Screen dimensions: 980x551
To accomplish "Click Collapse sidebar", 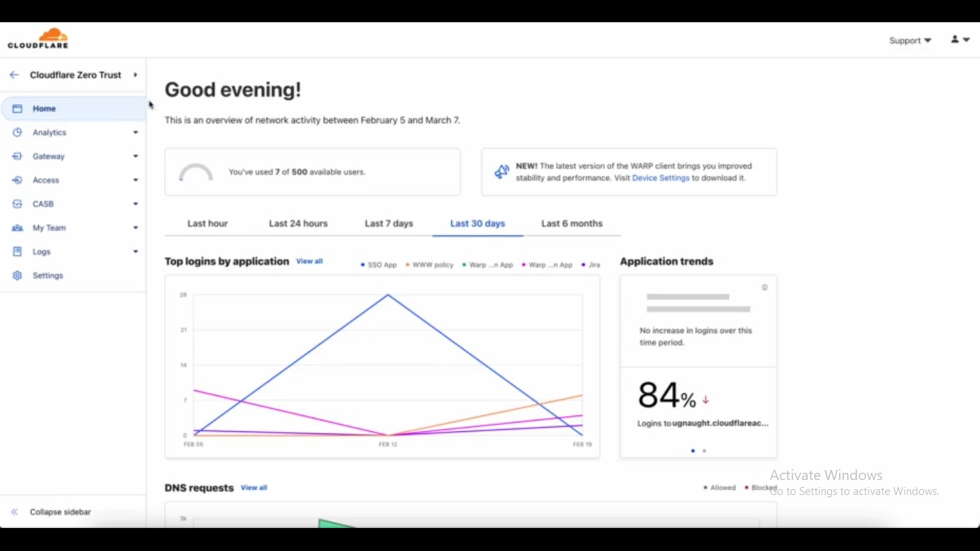I will pyautogui.click(x=60, y=512).
